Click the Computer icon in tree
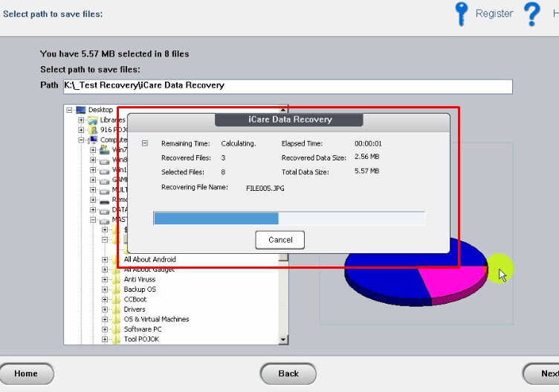 click(x=94, y=140)
